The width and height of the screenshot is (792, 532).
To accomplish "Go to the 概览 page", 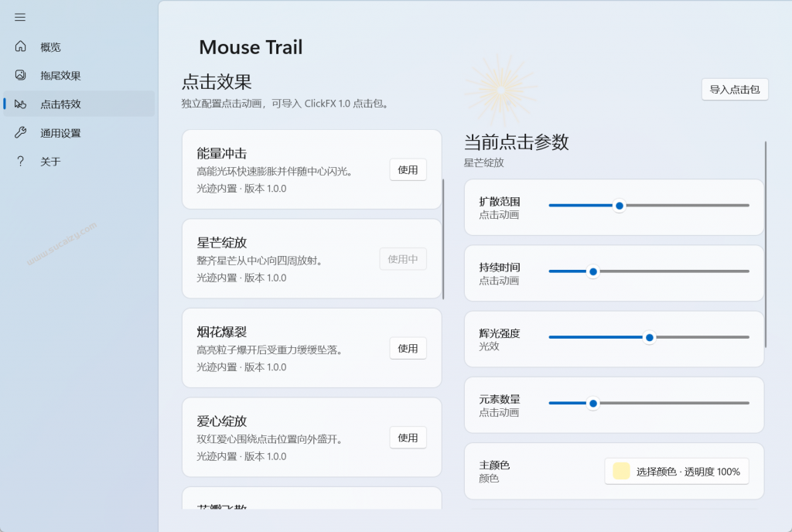I will (x=80, y=46).
